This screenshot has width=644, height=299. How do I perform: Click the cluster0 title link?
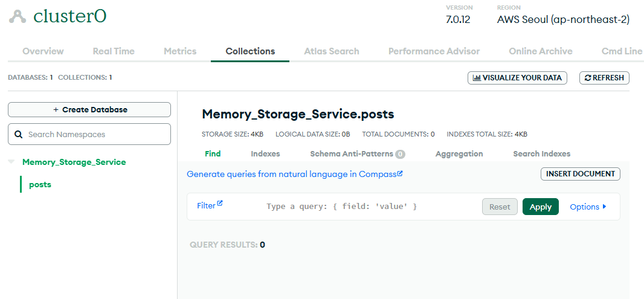click(70, 16)
